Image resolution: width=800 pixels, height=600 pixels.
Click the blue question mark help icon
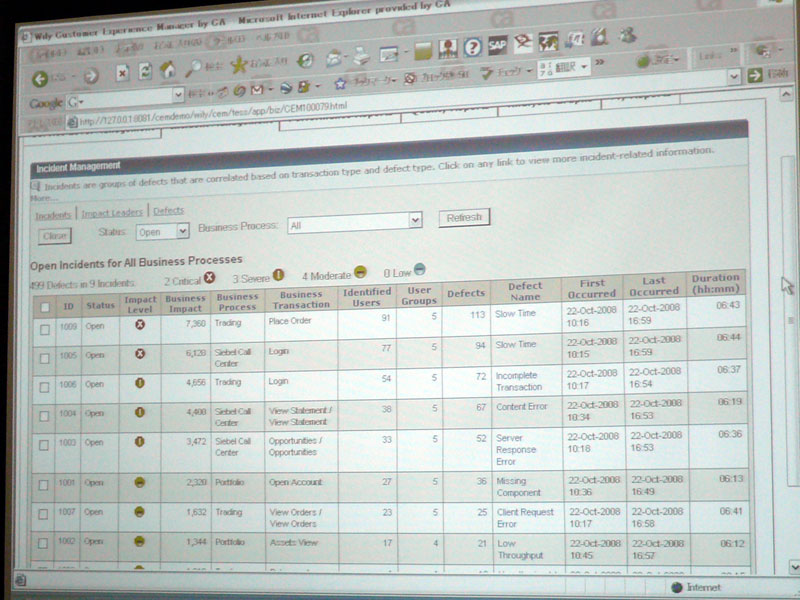[472, 48]
